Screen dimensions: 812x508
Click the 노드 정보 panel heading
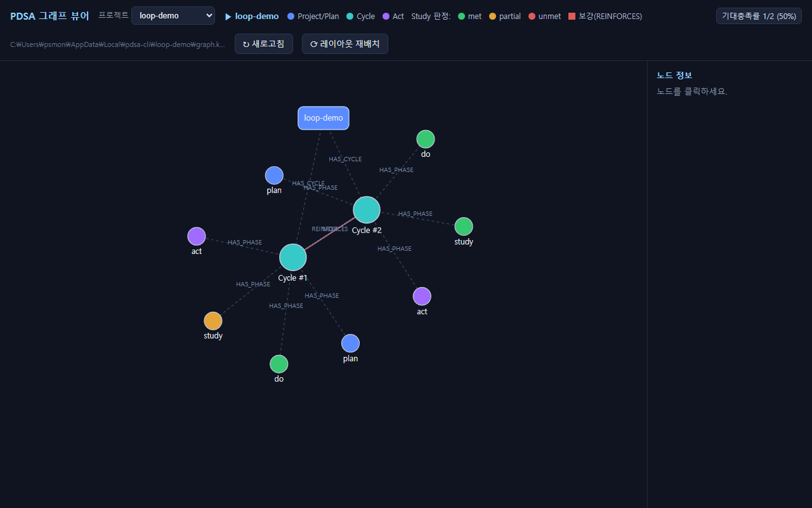coord(674,75)
